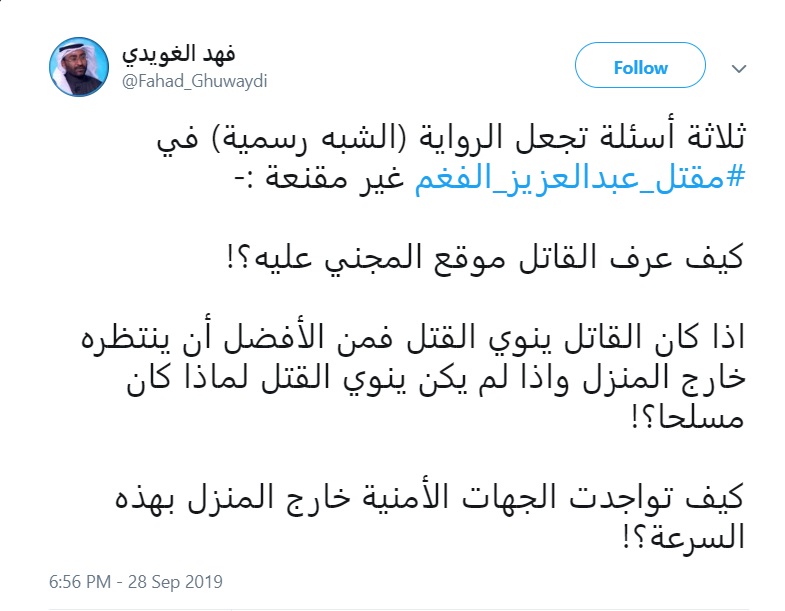Click the words غير مقنعة after hashtag
This screenshot has height=611, width=785.
334,177
